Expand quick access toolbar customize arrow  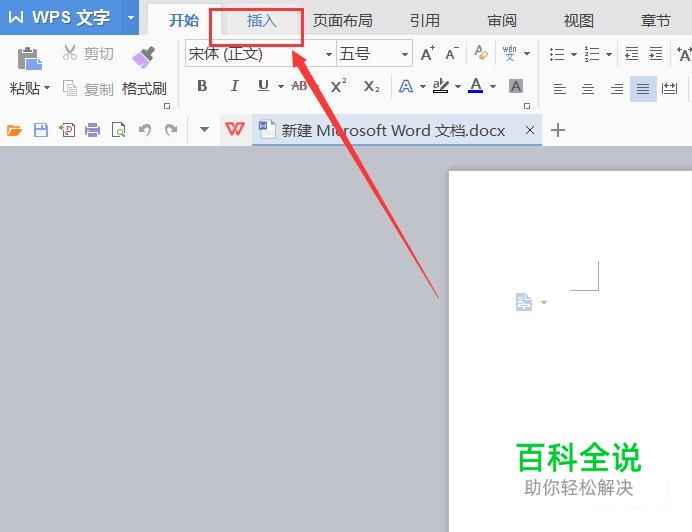(x=204, y=130)
